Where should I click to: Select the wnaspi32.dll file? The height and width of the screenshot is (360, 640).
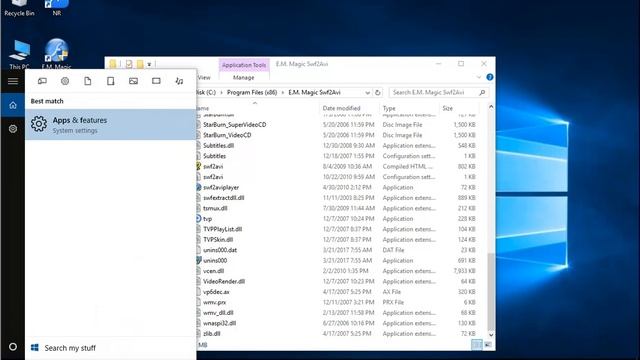click(x=220, y=323)
